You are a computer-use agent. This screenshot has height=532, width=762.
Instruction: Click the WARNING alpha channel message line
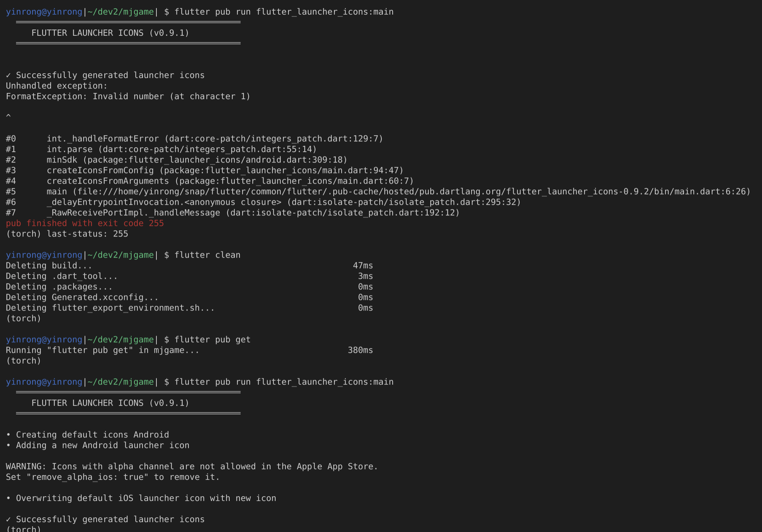click(191, 466)
